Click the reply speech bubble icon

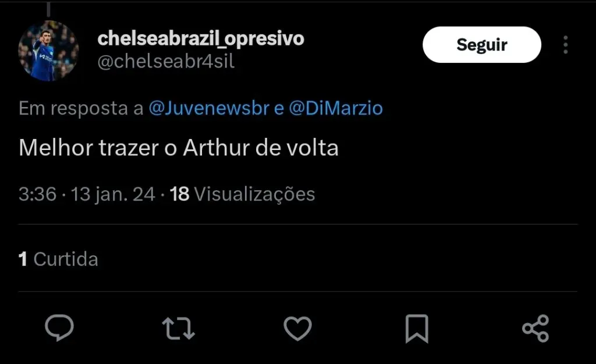(x=59, y=328)
